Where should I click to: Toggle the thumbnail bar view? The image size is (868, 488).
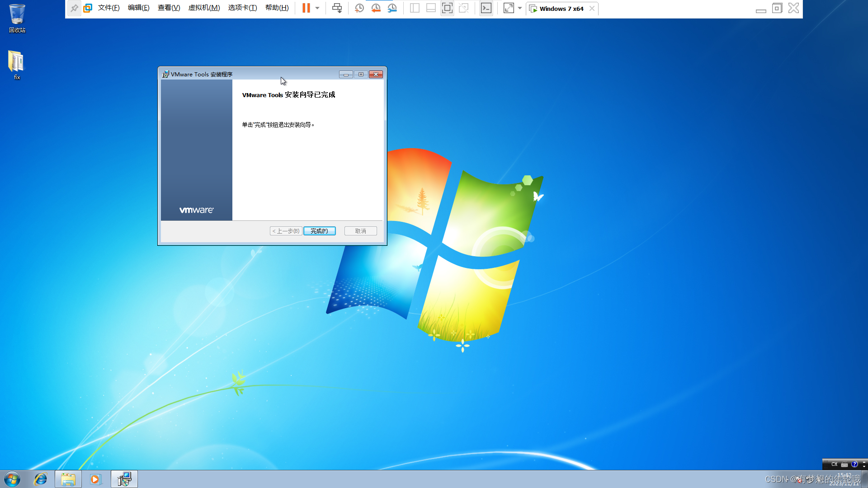(x=430, y=8)
